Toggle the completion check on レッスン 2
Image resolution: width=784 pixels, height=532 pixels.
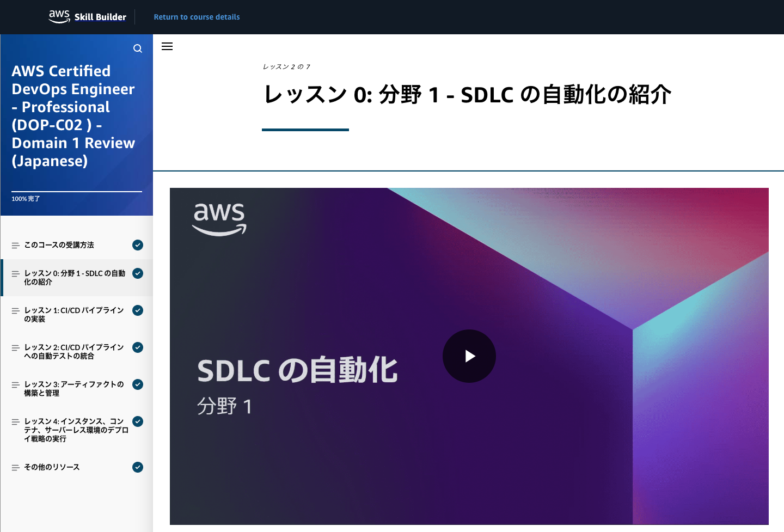coord(138,347)
